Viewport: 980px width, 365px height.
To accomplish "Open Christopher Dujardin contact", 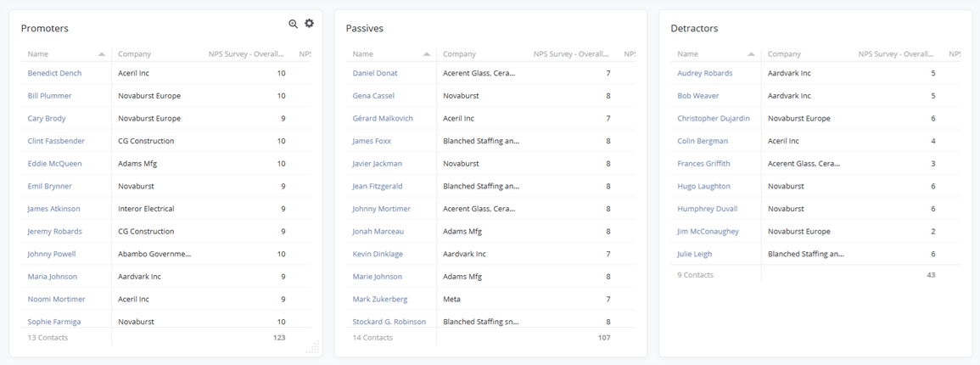I will click(x=713, y=119).
